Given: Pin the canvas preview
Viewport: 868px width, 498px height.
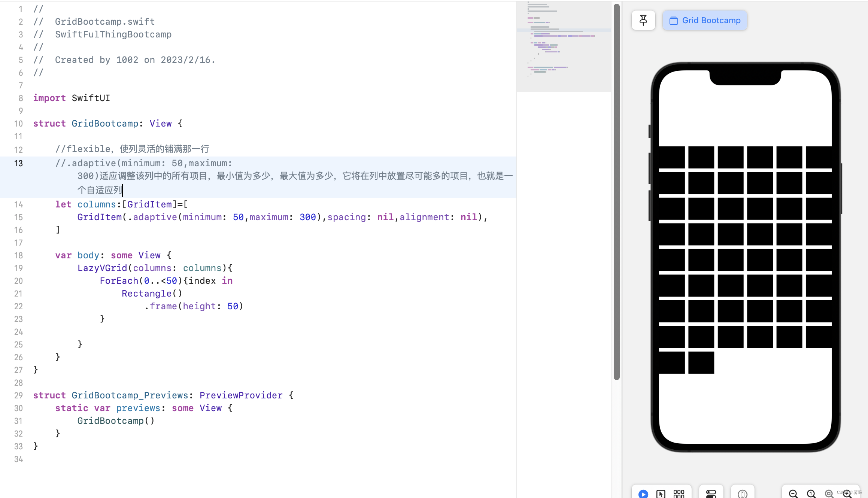Looking at the screenshot, I should tap(643, 20).
